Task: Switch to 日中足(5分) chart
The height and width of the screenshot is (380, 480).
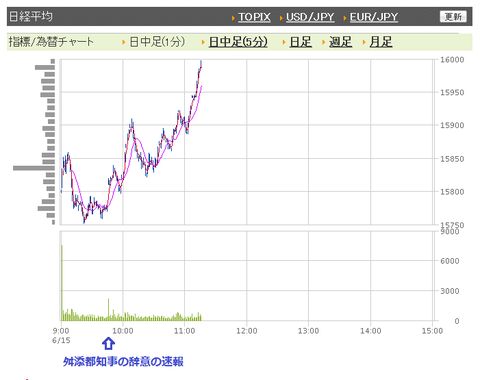Action: [238, 42]
